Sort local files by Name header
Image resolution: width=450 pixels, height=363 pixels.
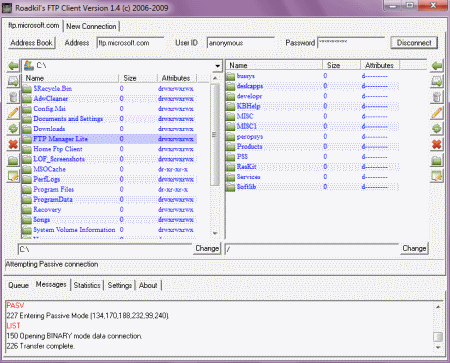[70, 78]
